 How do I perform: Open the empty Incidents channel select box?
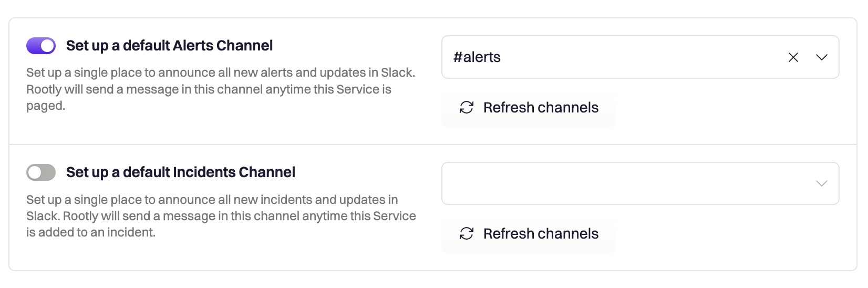point(640,183)
